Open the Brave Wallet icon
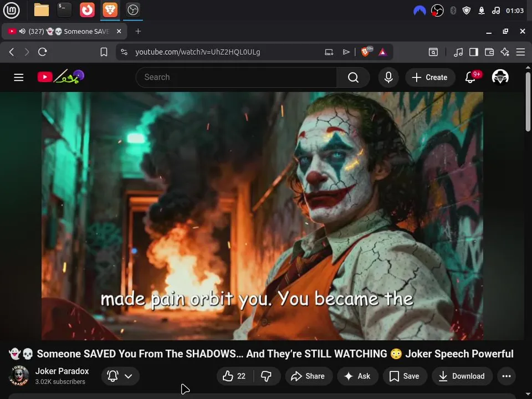The image size is (532, 399). [x=489, y=52]
